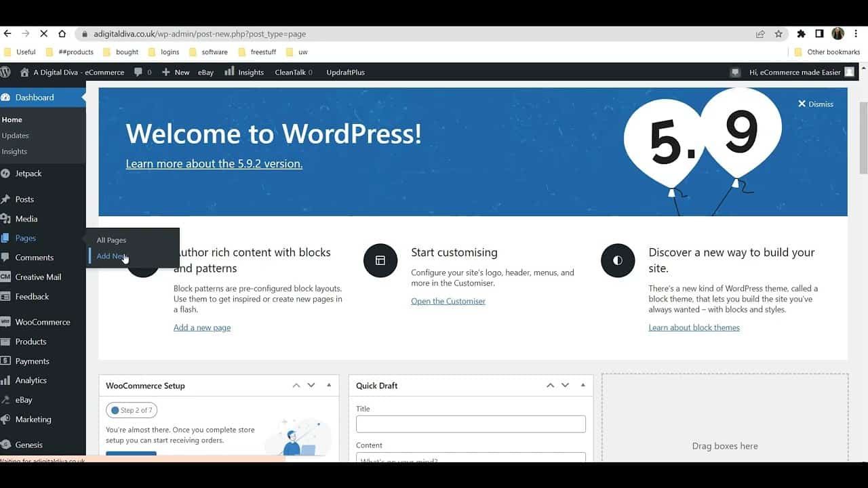Choose Add New from the Pages flyout
Image resolution: width=868 pixels, height=488 pixels.
pos(111,256)
